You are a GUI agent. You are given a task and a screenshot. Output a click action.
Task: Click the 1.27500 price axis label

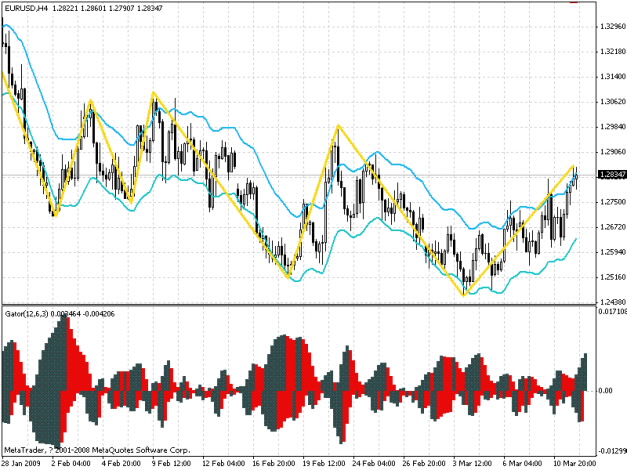613,202
